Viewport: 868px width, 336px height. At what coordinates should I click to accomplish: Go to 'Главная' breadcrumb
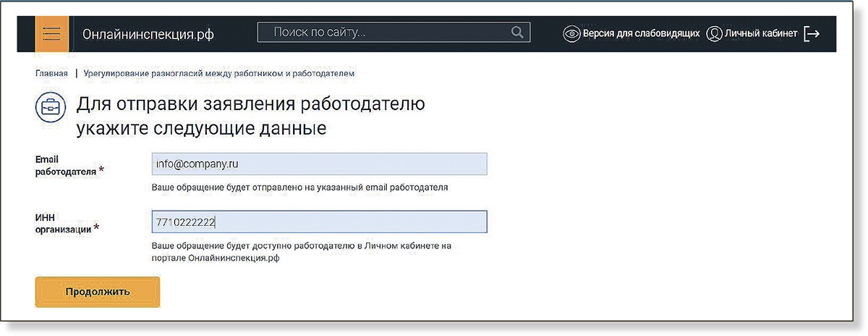pos(51,73)
